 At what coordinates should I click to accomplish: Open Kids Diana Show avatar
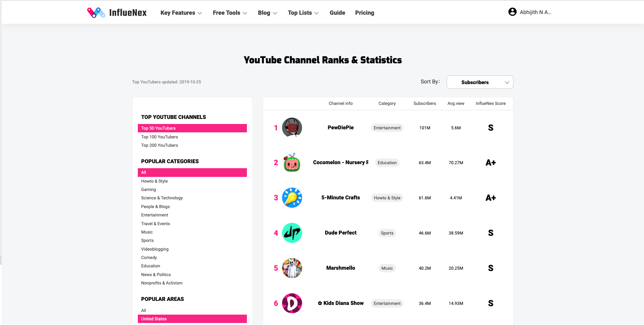(x=292, y=303)
